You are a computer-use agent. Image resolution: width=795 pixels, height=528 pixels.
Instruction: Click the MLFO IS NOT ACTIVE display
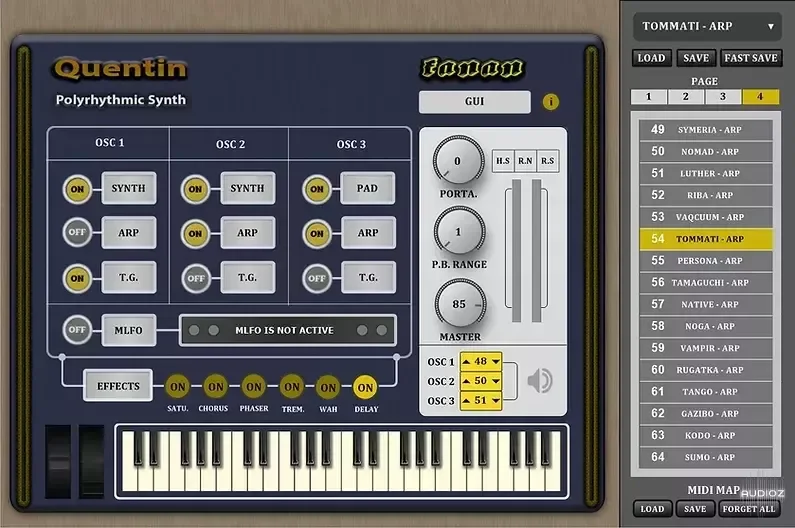(x=288, y=330)
